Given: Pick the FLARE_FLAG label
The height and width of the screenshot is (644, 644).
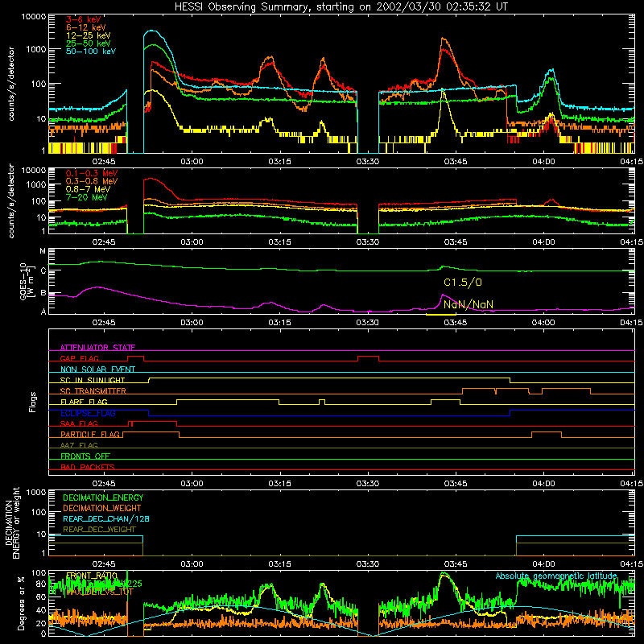Looking at the screenshot, I should tap(84, 402).
